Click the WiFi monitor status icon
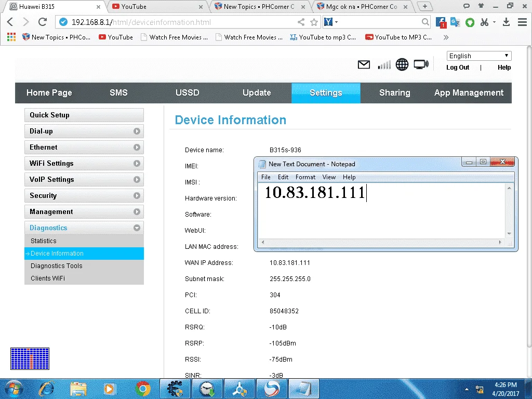The image size is (532, 399). tap(421, 64)
